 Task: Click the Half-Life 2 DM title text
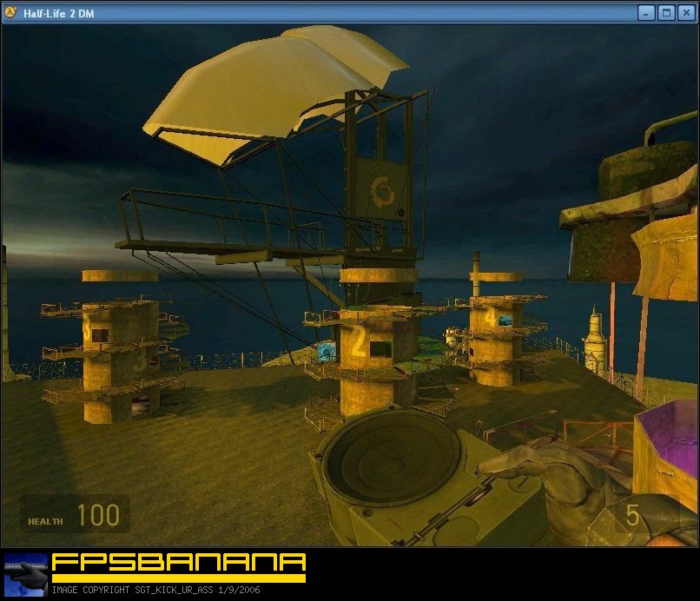[59, 12]
